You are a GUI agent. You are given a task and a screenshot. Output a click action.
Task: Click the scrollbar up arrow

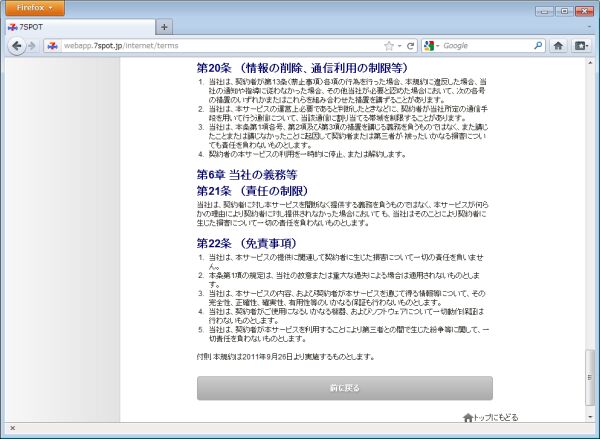click(x=590, y=63)
